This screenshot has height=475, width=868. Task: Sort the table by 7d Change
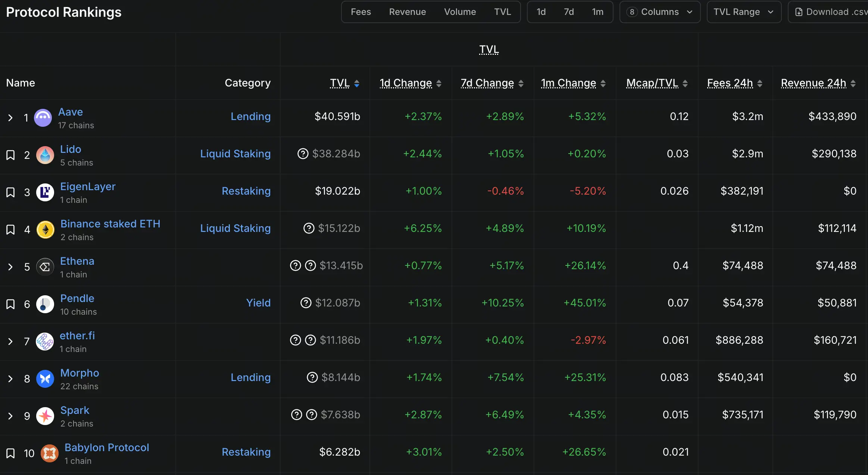point(521,84)
